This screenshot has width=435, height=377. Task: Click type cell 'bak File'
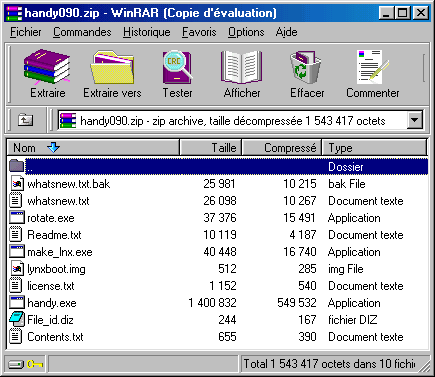coord(347,184)
